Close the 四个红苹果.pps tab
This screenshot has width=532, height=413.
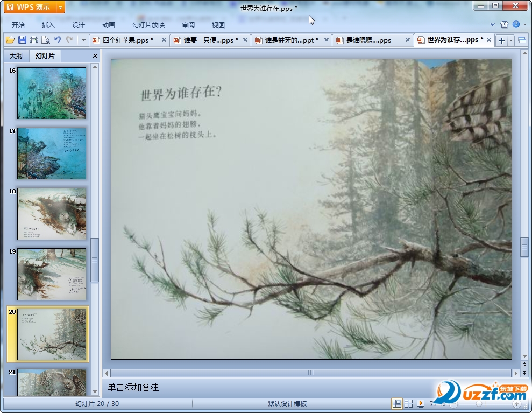164,40
